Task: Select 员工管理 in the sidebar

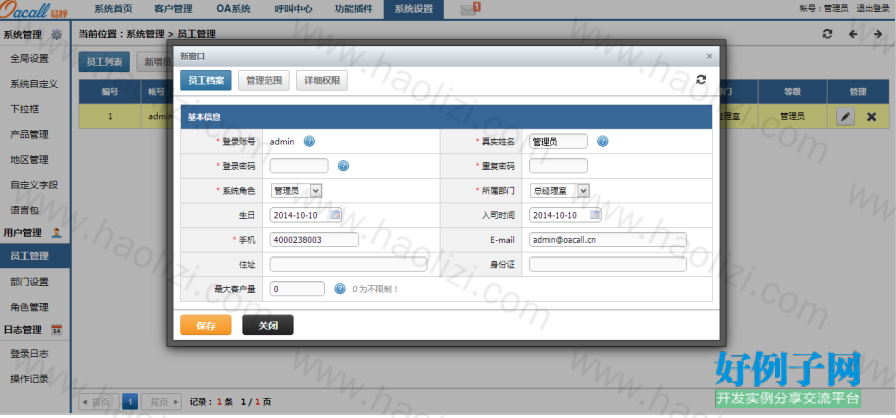Action: [35, 256]
